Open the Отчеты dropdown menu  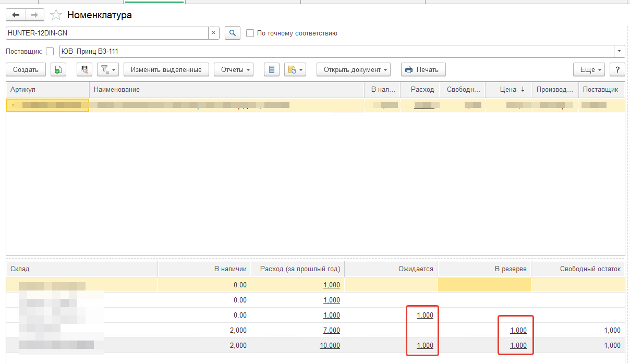[234, 69]
